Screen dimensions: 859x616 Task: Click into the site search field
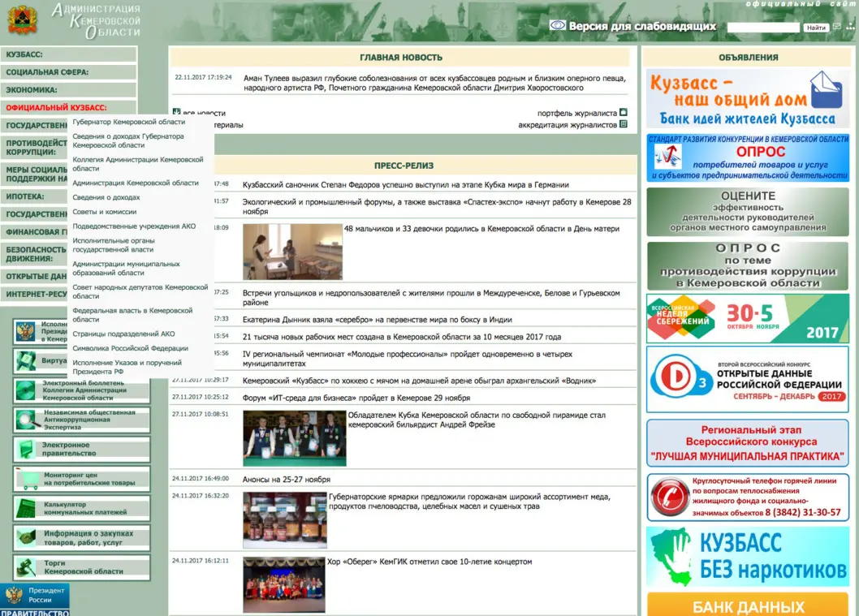click(763, 27)
